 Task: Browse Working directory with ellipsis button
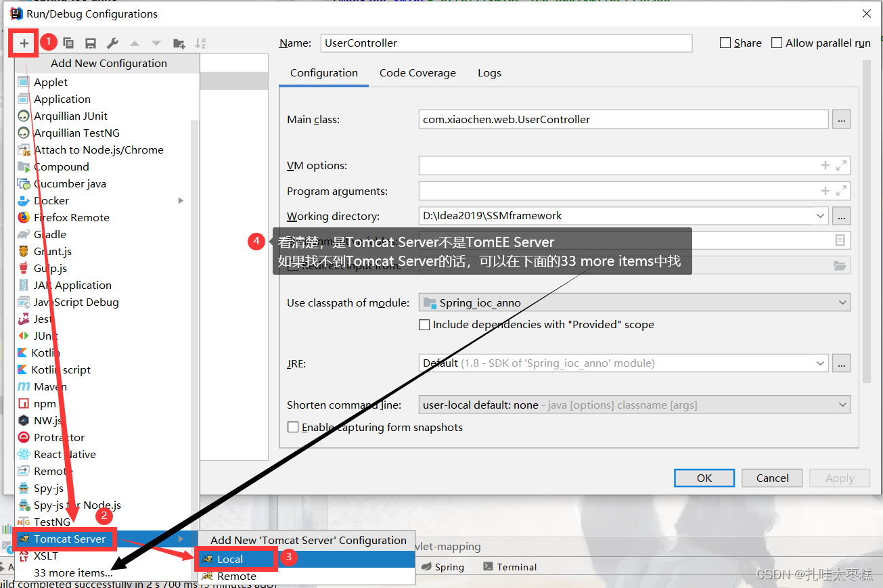pyautogui.click(x=842, y=216)
